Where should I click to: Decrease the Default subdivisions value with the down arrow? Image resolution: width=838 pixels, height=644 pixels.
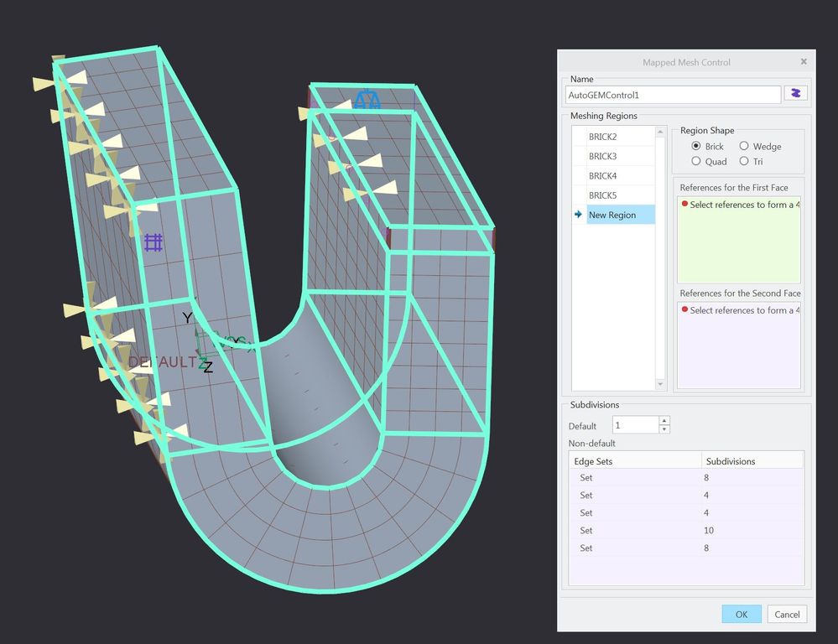pyautogui.click(x=664, y=429)
